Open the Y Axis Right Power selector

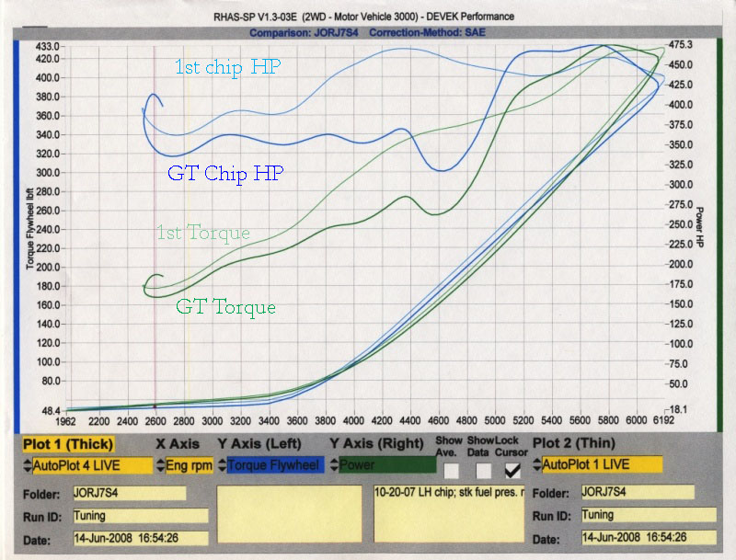pos(387,464)
